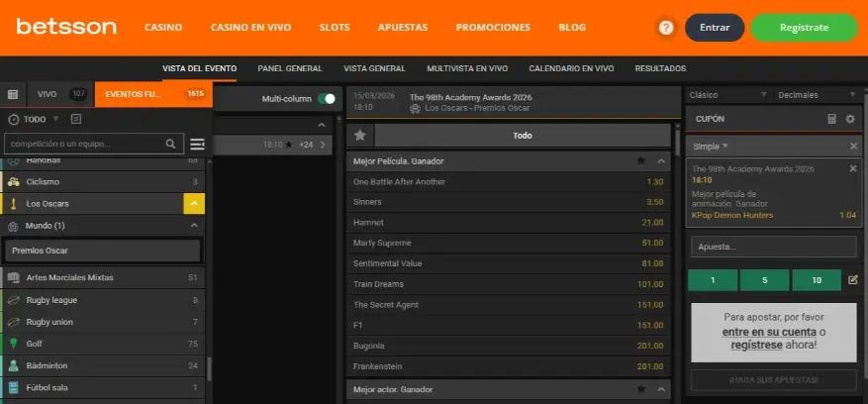Open PROMOCIONES page
The width and height of the screenshot is (868, 404).
point(493,28)
